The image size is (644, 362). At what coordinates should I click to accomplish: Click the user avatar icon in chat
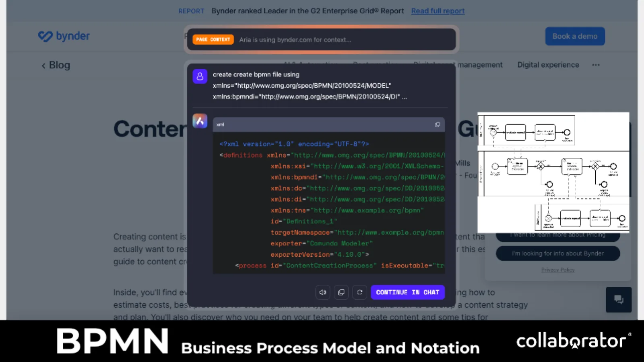pyautogui.click(x=200, y=76)
